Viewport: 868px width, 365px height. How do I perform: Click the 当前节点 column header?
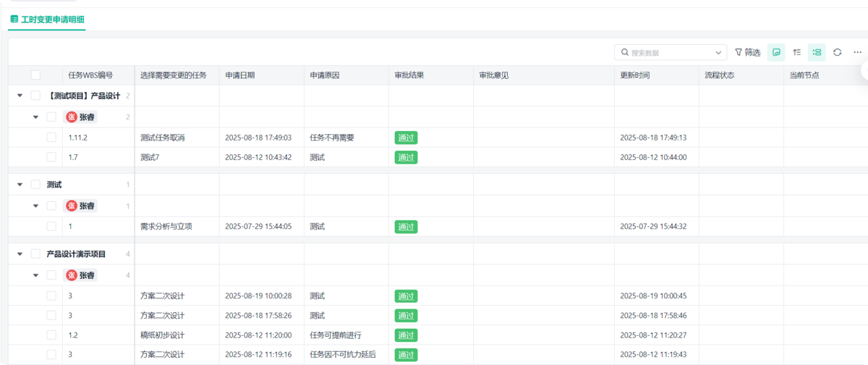[825, 75]
